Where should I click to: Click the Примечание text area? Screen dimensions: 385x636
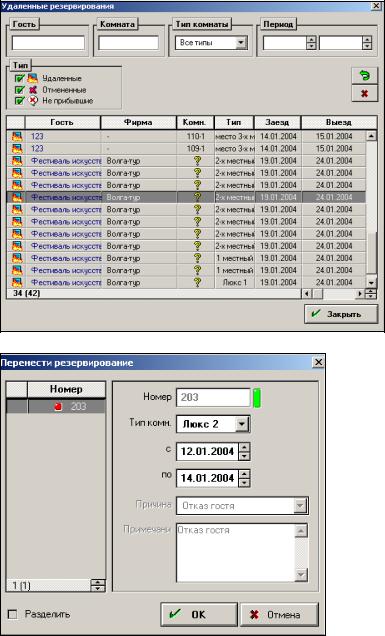(x=236, y=552)
